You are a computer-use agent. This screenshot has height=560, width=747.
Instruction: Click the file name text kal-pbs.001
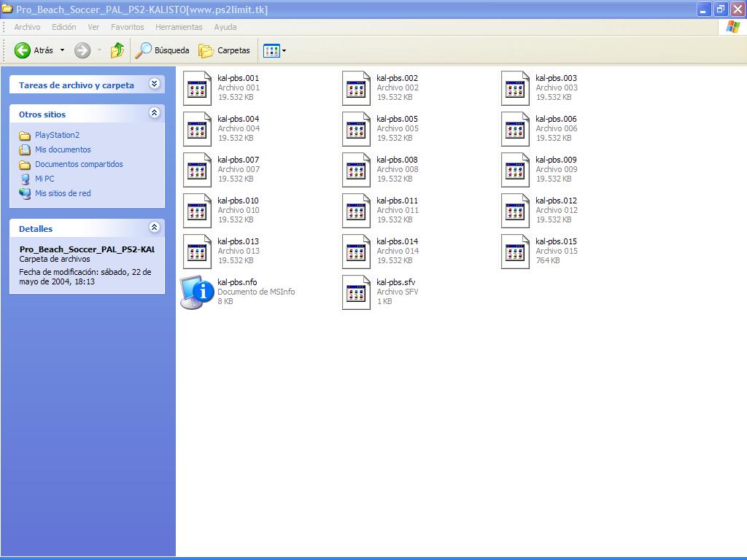point(239,78)
